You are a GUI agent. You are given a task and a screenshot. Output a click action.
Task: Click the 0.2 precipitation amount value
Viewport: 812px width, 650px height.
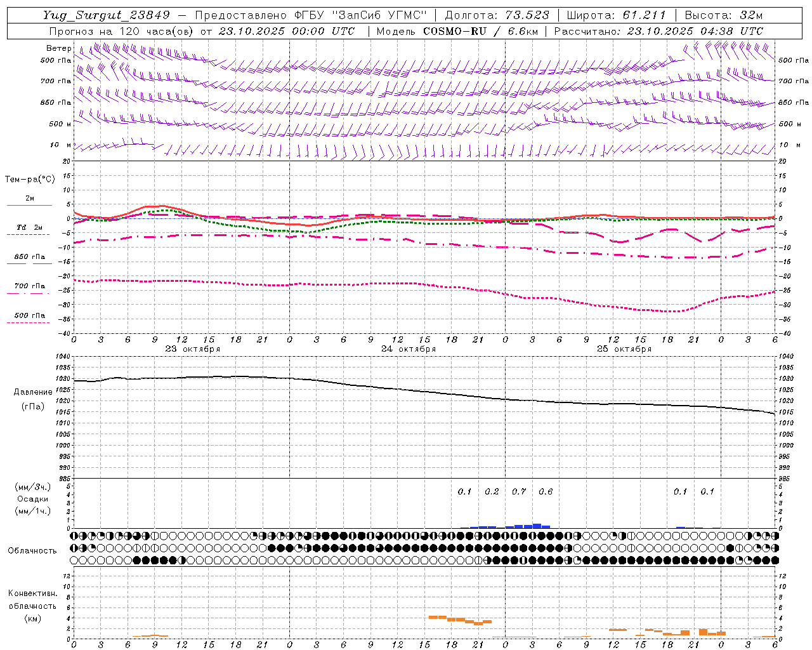pyautogui.click(x=492, y=492)
